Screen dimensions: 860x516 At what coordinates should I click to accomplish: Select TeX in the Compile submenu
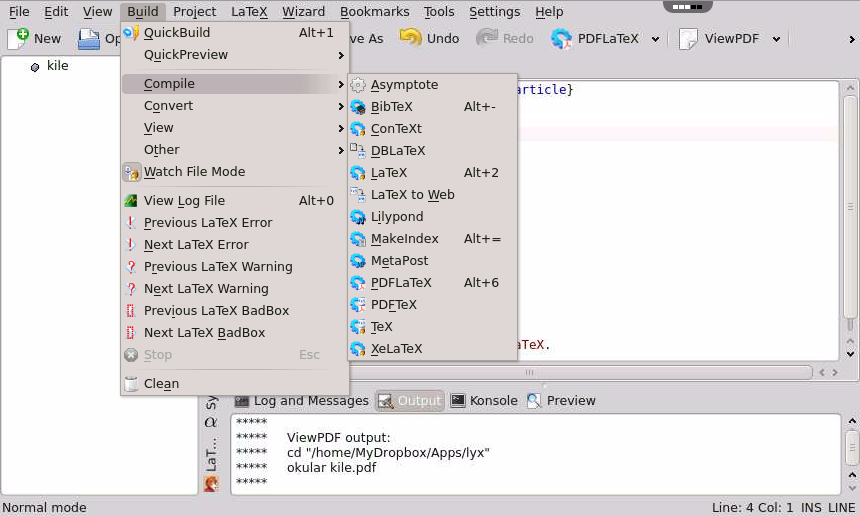(x=432, y=326)
